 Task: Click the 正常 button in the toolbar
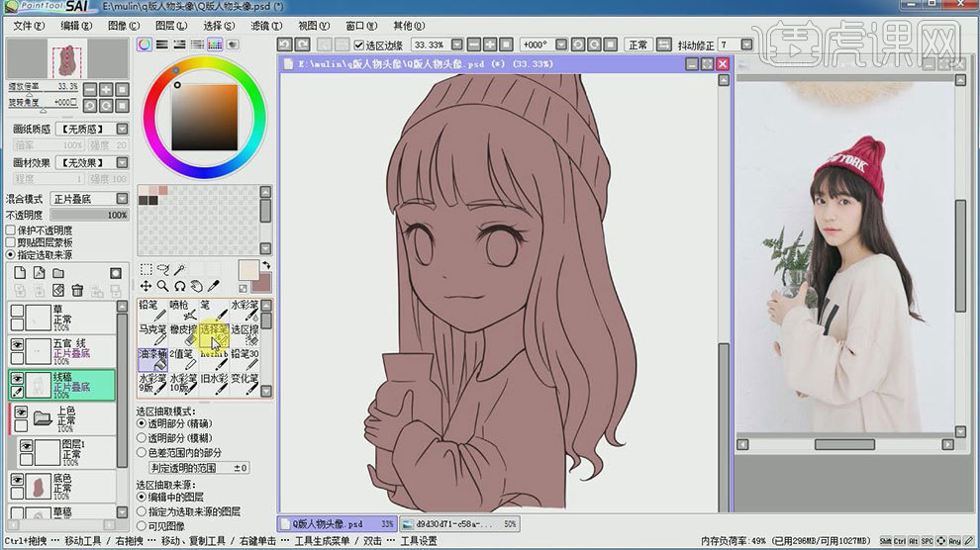tap(637, 46)
